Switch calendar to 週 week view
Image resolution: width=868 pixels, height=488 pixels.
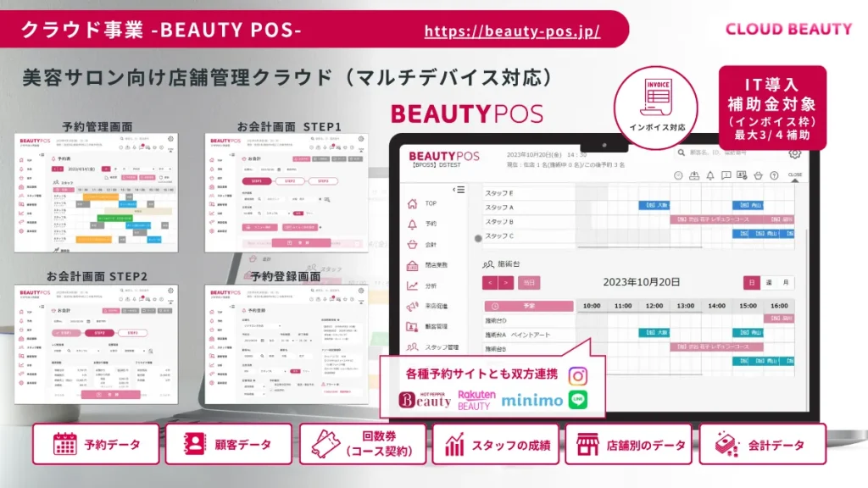(769, 282)
